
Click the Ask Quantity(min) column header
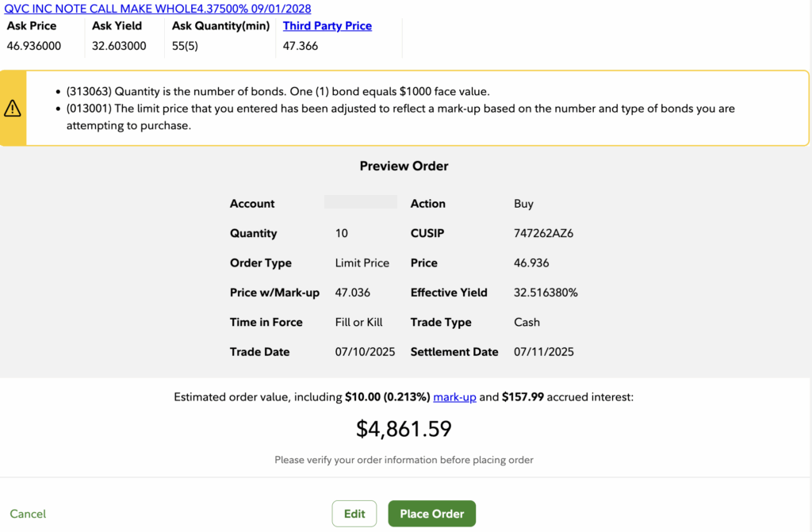click(220, 26)
